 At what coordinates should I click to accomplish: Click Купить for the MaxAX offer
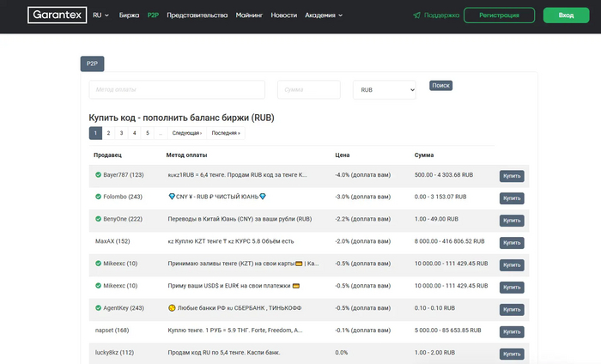point(512,242)
